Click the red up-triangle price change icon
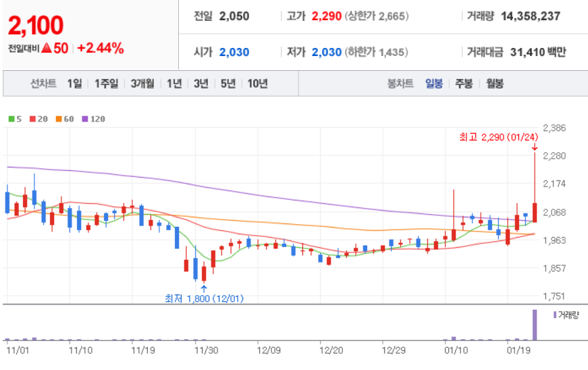This screenshot has height=370, width=588. pyautogui.click(x=47, y=48)
